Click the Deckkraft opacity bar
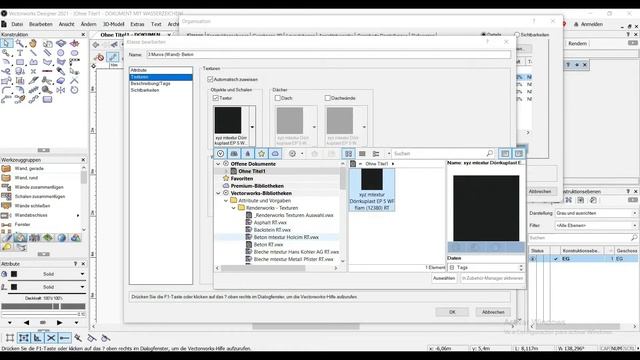This screenshot has width=640, height=360. coord(43,307)
